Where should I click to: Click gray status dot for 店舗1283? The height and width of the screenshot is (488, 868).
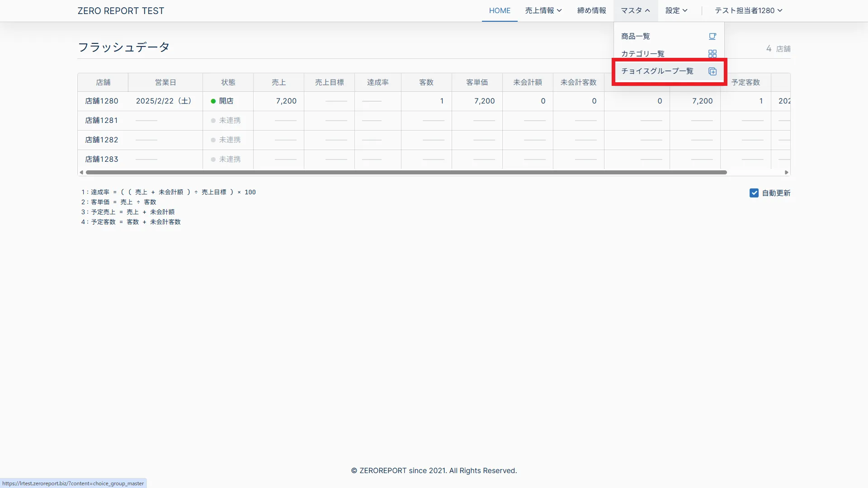click(x=213, y=160)
